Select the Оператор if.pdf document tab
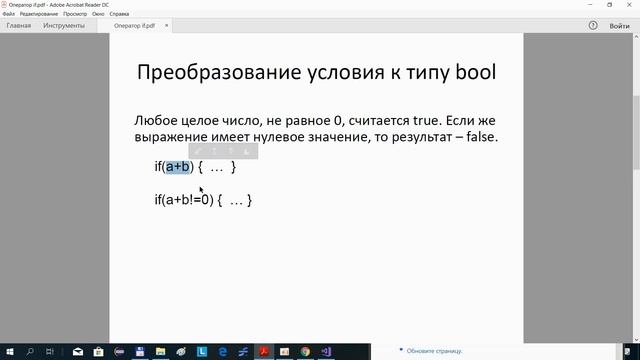Image resolution: width=640 pixels, height=360 pixels. coord(134,26)
